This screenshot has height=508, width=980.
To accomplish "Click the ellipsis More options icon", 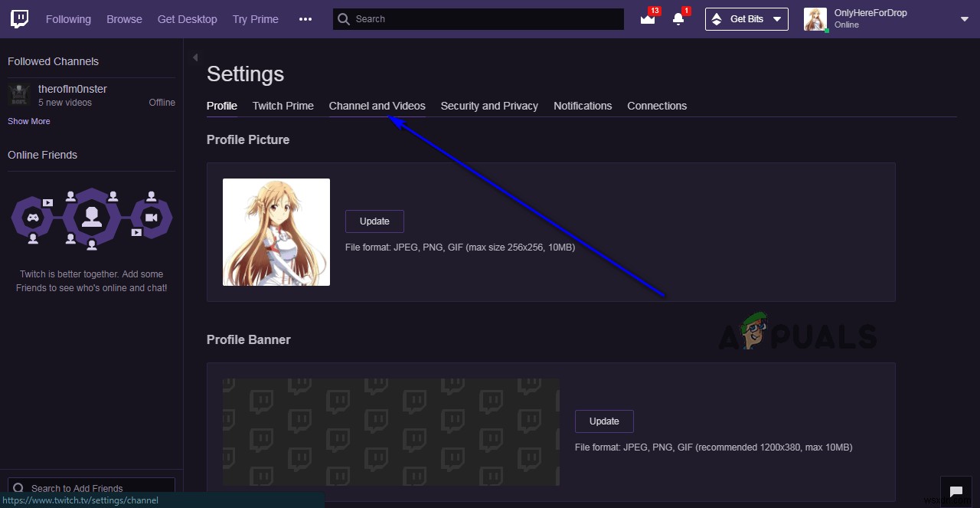I will (305, 19).
